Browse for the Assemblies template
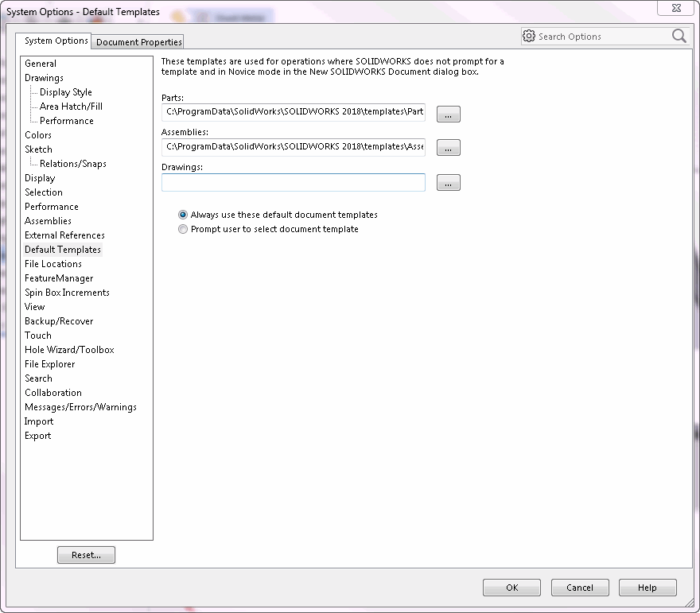Viewport: 700px width, 613px height. pos(448,148)
